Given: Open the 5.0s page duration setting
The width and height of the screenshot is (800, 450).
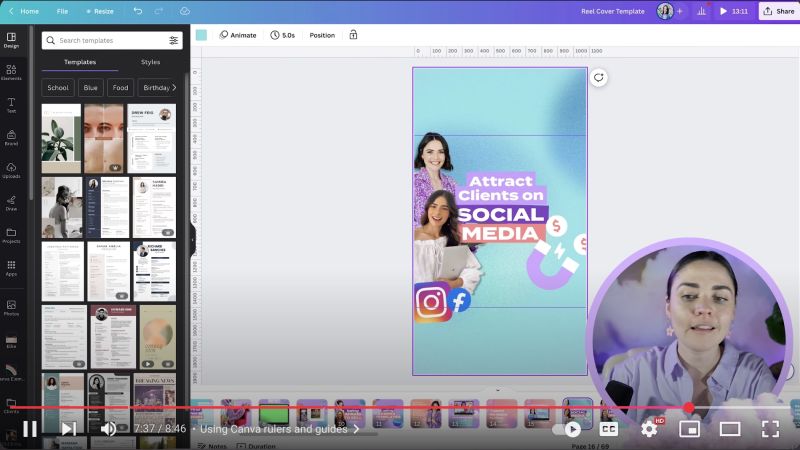Looking at the screenshot, I should click(x=283, y=35).
